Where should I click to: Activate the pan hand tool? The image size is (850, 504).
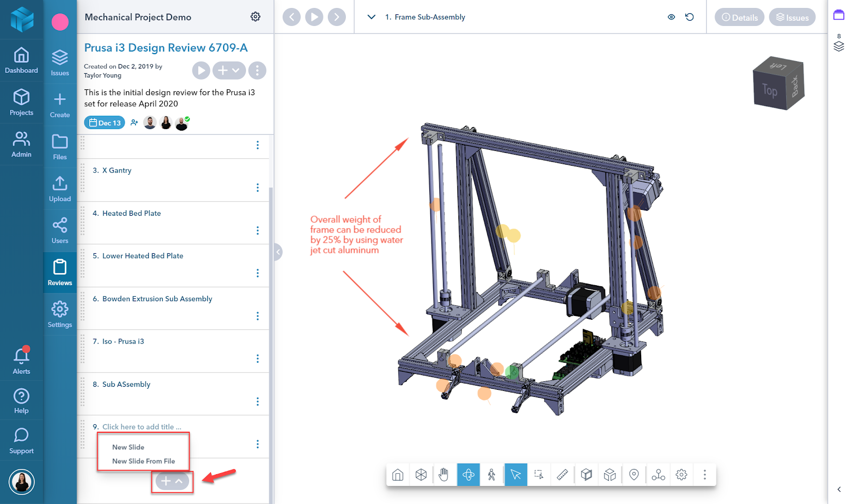[444, 475]
